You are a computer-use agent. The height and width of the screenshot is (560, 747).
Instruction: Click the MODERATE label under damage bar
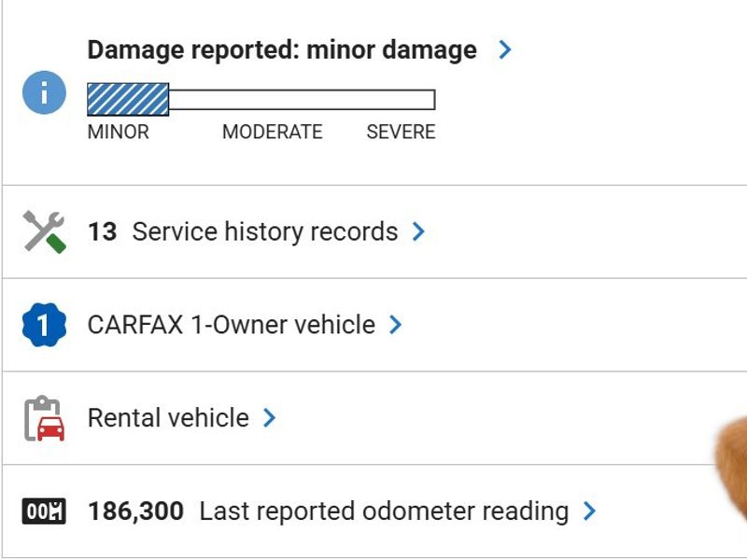pyautogui.click(x=272, y=132)
